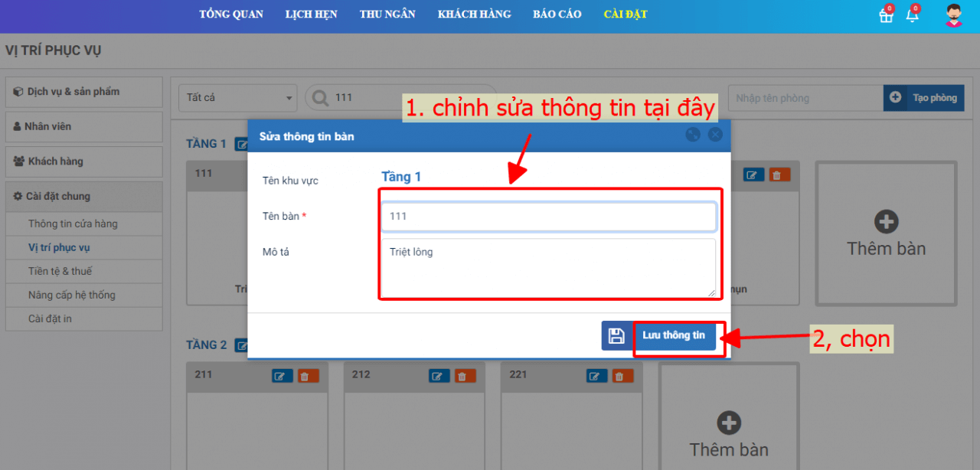Delete table 211 with trash icon

309,376
